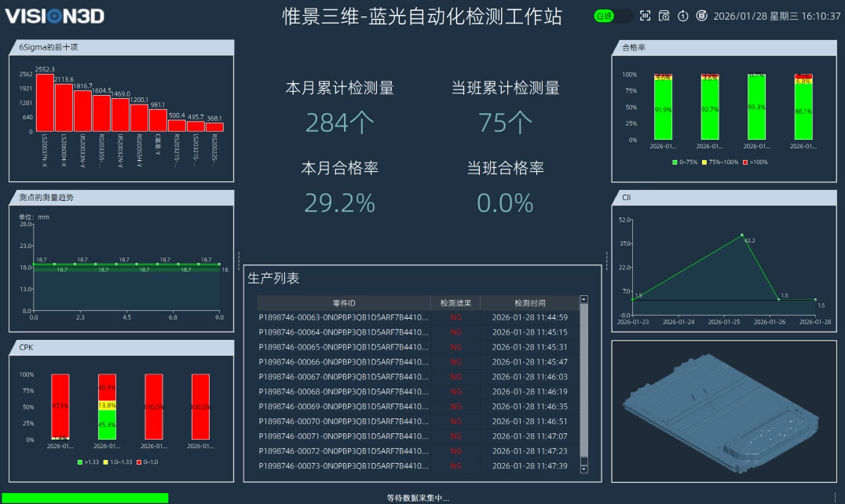Open the record search icon beside the barcode icon

tap(665, 15)
